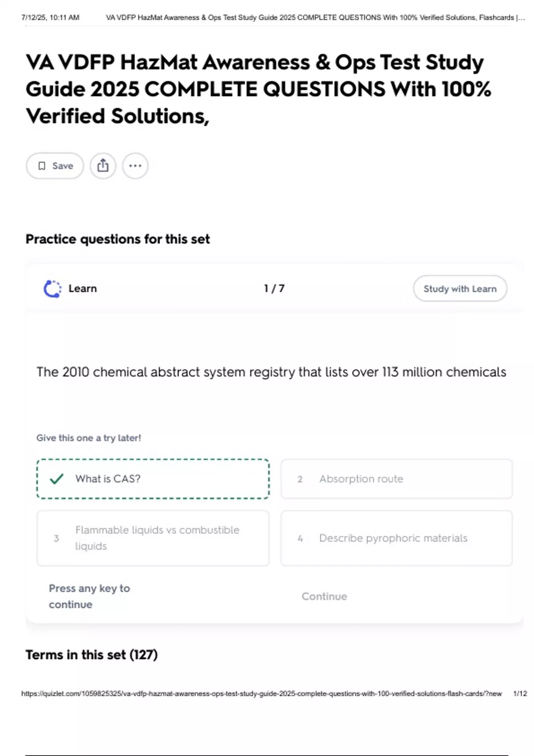Click the Continue button

324,596
